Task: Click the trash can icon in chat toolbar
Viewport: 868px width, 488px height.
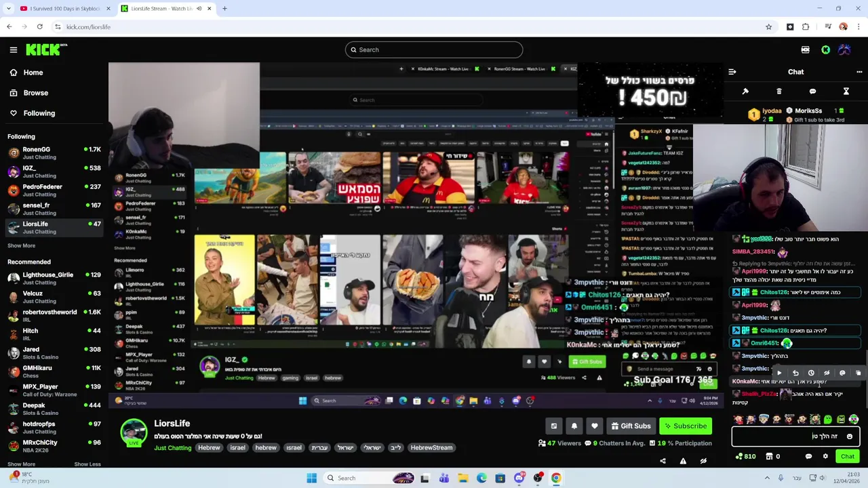Action: point(778,91)
